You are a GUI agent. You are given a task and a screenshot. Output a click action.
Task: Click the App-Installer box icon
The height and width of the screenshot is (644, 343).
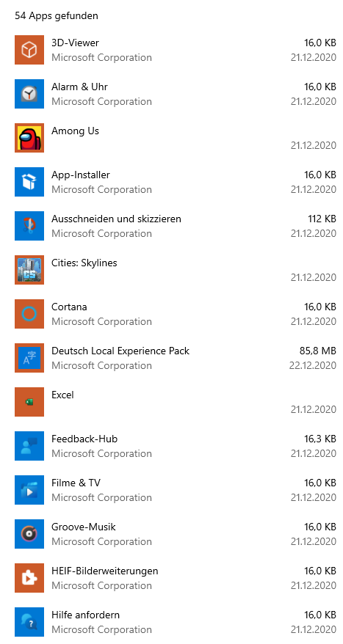point(29,181)
